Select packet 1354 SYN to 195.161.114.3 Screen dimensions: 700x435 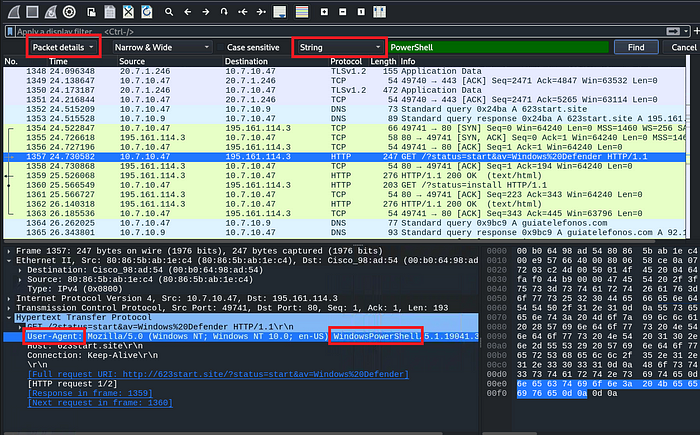click(344, 128)
